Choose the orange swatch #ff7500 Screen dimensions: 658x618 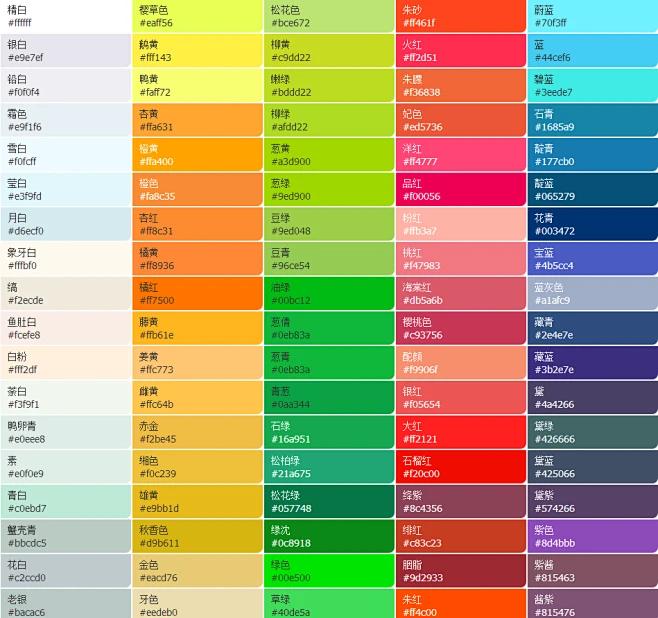(x=197, y=293)
